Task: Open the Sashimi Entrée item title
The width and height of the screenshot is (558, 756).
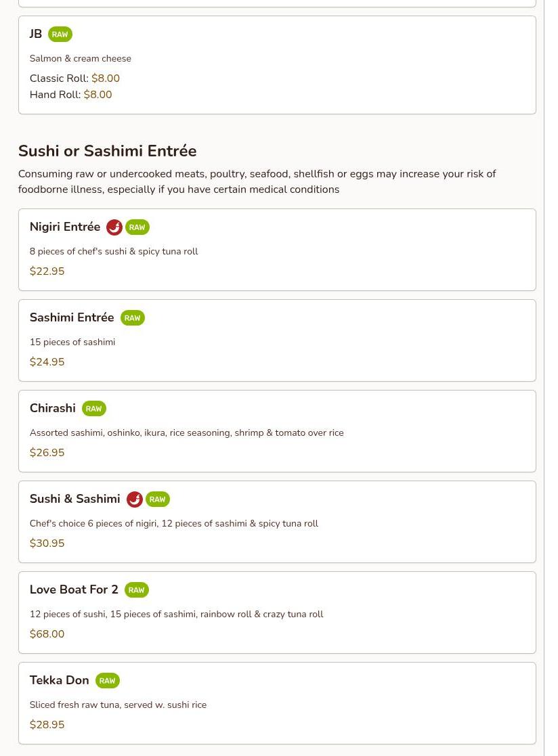Action: 72,317
